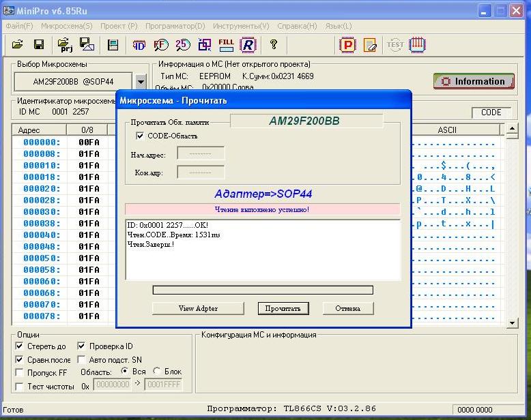Open the Программатор(D) menu
Viewport: 531px width, 420px height.
click(175, 26)
